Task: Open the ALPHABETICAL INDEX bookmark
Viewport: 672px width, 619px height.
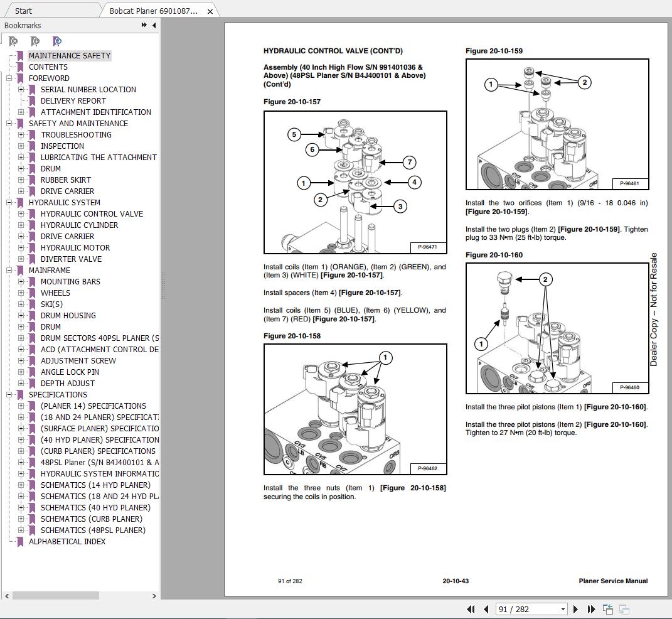Action: click(66, 541)
